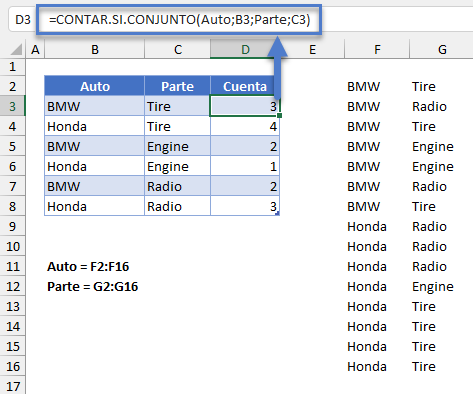Click the Cuenta table header cell

coord(245,86)
